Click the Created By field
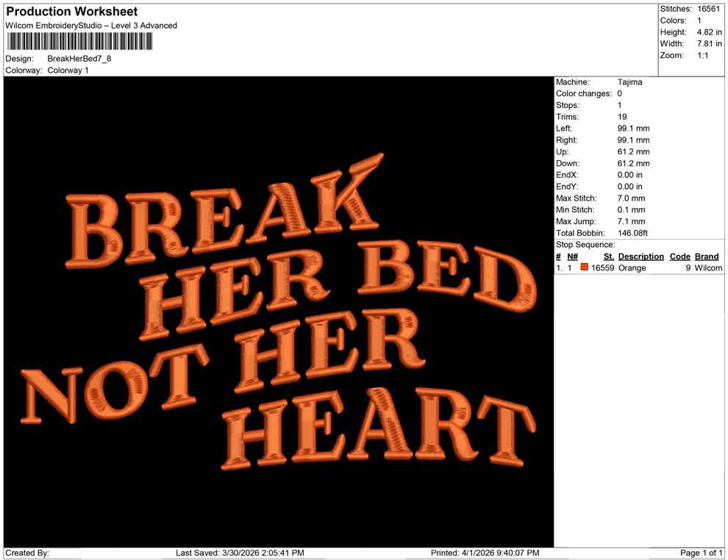The height and width of the screenshot is (560, 728). click(x=26, y=553)
